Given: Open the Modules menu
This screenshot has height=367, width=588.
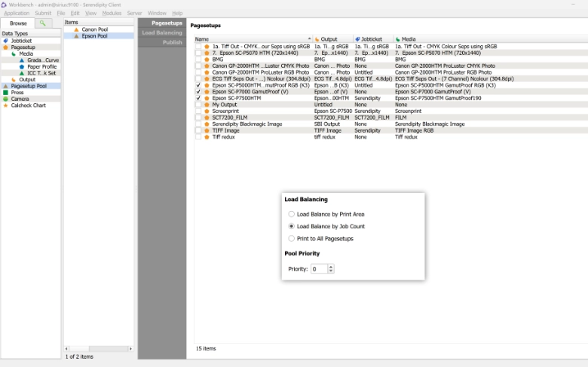Looking at the screenshot, I should coord(112,13).
